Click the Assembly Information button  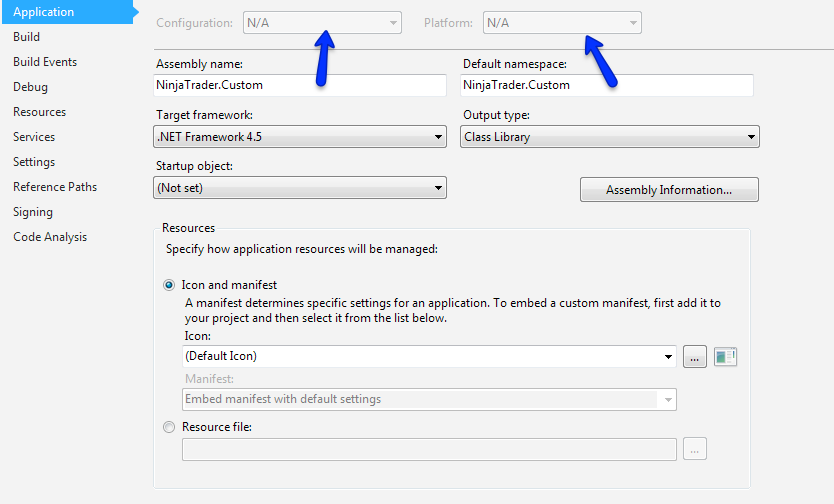[x=669, y=190]
